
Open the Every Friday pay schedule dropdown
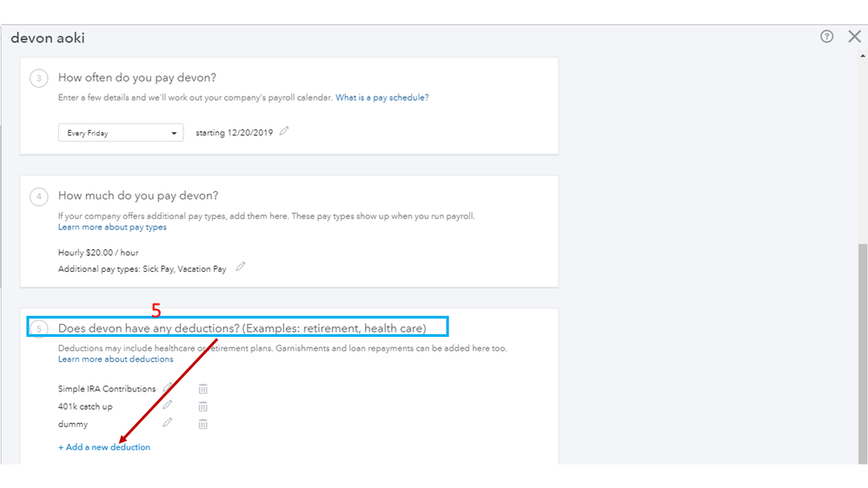[121, 133]
